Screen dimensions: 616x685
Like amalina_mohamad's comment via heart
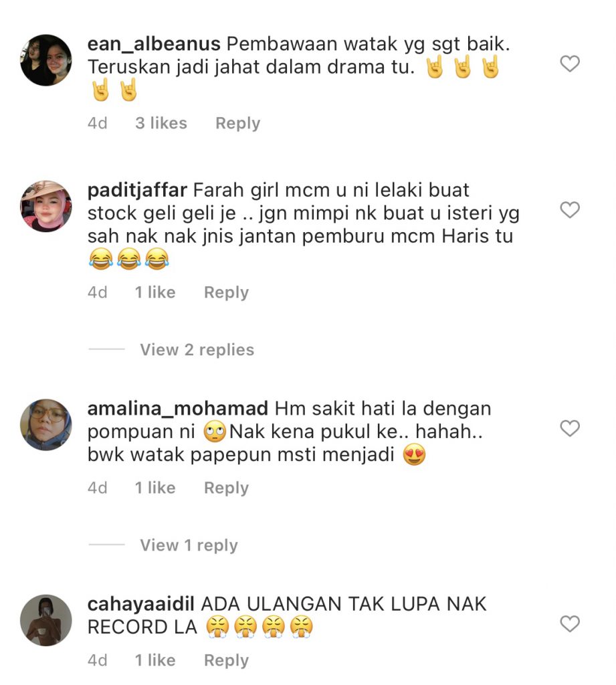pyautogui.click(x=570, y=428)
